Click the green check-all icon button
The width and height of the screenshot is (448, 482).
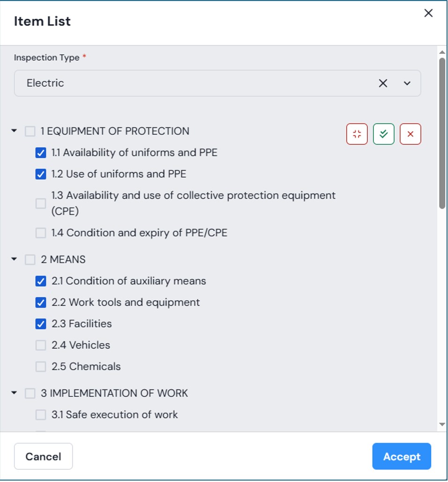coord(384,134)
